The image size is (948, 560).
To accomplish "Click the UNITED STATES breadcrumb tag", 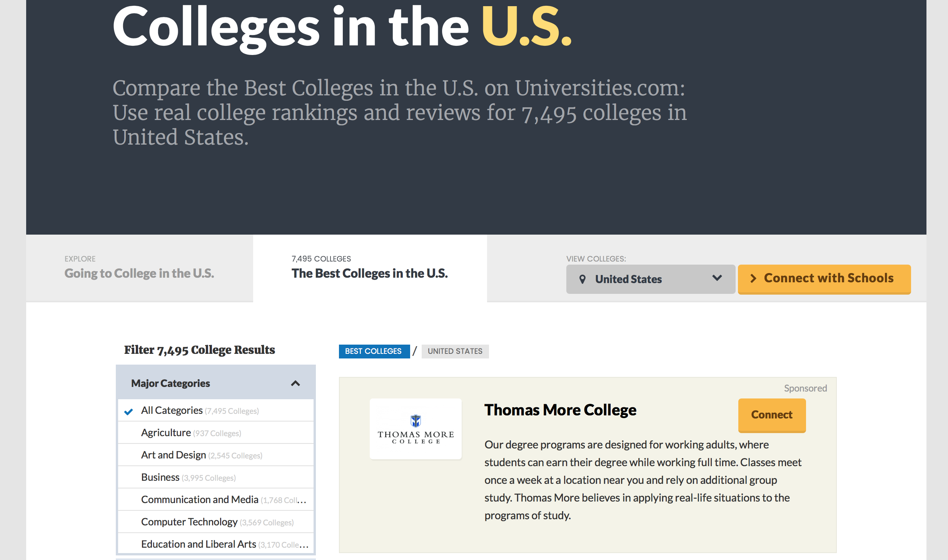I will tap(455, 352).
